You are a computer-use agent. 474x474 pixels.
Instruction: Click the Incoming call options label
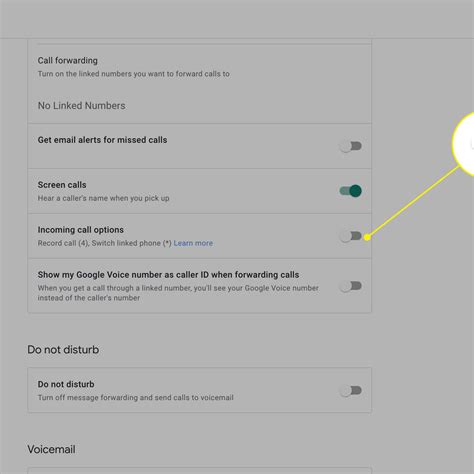(81, 230)
